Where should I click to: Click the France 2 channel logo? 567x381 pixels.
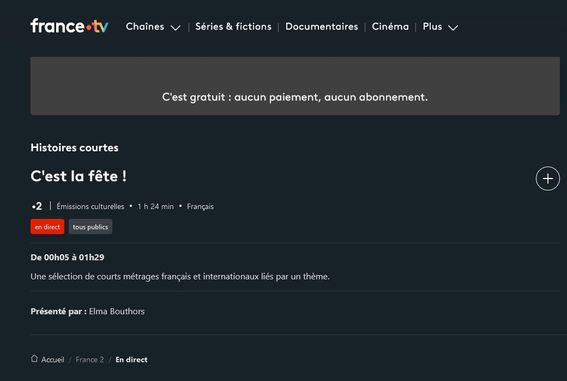point(37,206)
